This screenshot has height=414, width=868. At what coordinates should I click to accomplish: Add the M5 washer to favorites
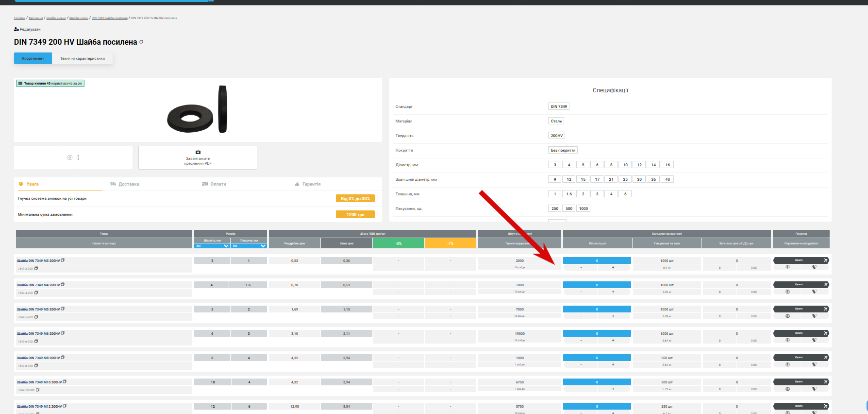815,316
